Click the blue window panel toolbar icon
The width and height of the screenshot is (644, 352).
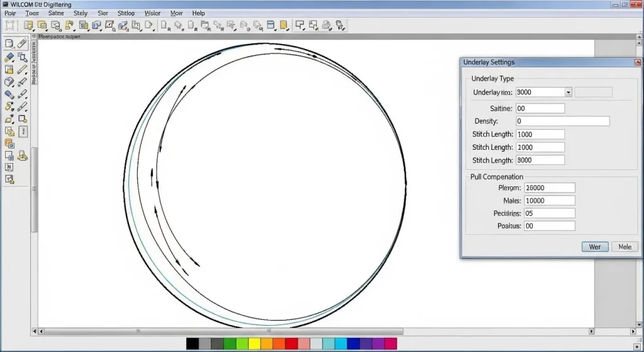[270, 25]
